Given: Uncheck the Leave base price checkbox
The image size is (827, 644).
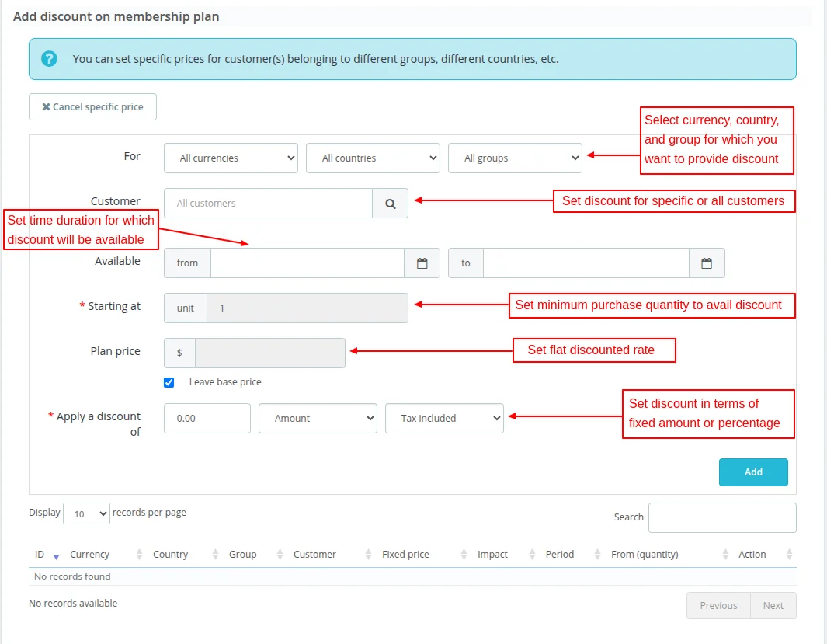Looking at the screenshot, I should (x=169, y=382).
